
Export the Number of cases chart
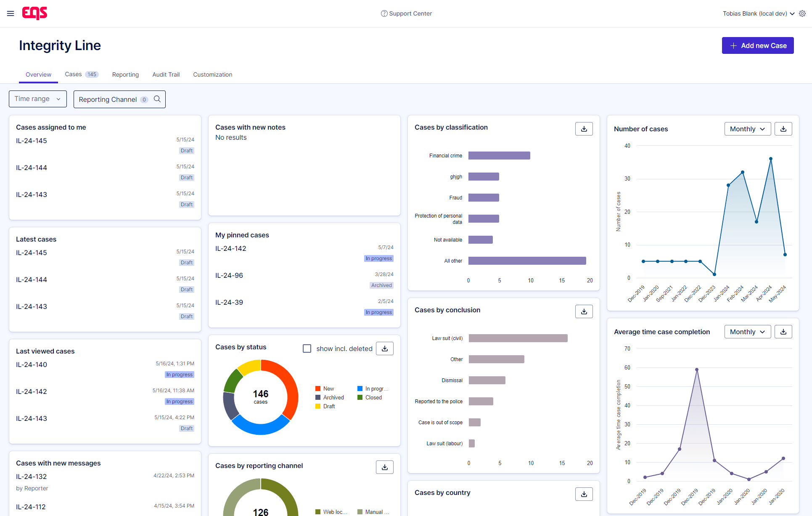[783, 128]
